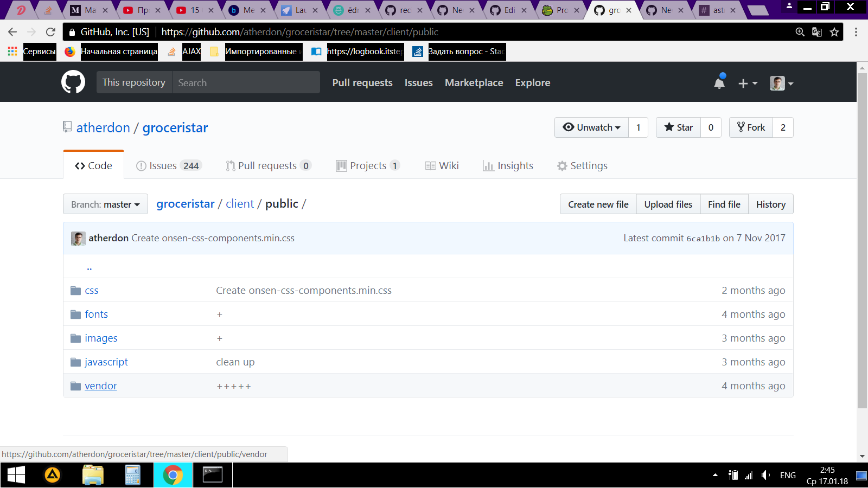Go up via the parent directory dots
868x488 pixels.
89,267
